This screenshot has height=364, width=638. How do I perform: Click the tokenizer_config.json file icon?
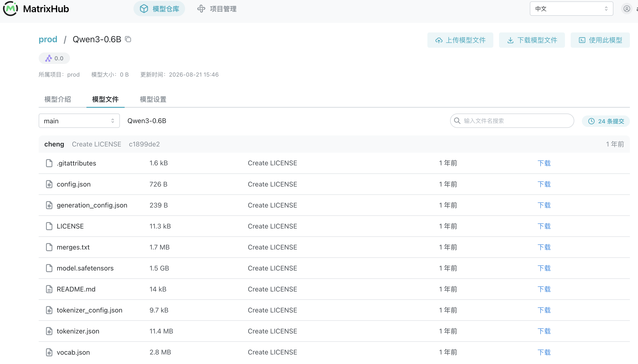click(x=49, y=310)
